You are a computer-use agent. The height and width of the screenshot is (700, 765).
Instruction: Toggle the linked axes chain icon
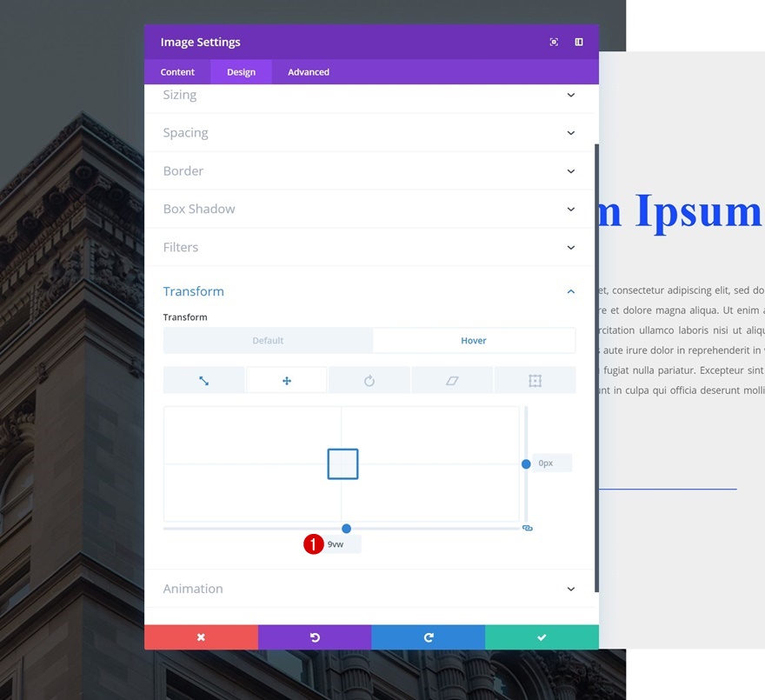tap(528, 528)
